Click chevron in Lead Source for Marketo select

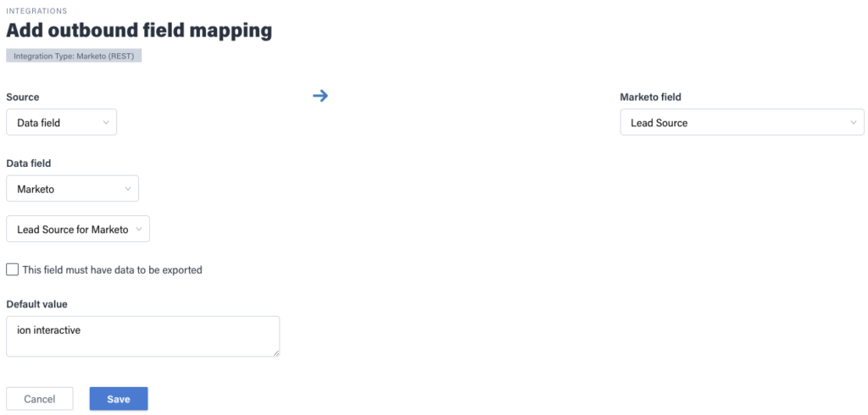click(139, 230)
